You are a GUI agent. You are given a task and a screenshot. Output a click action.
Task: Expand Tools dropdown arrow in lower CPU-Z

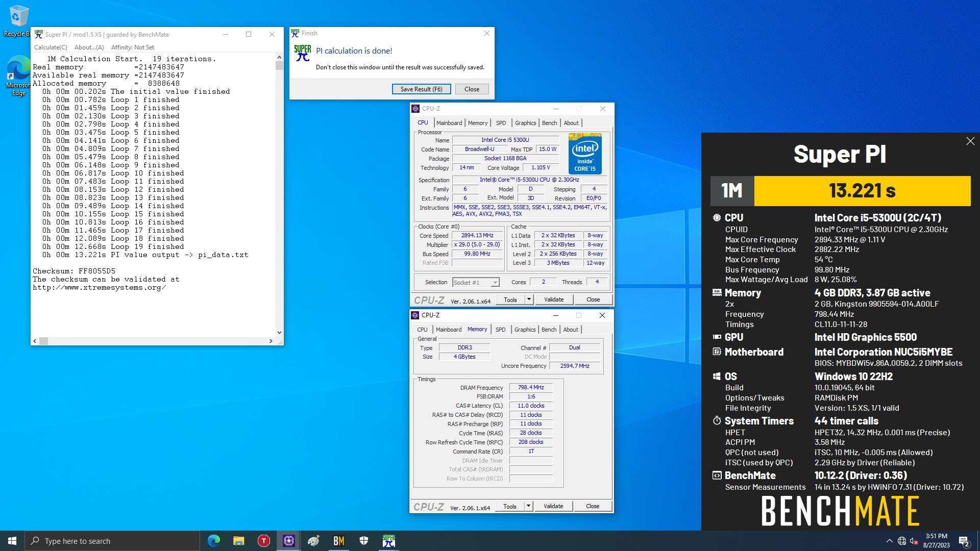click(x=528, y=506)
